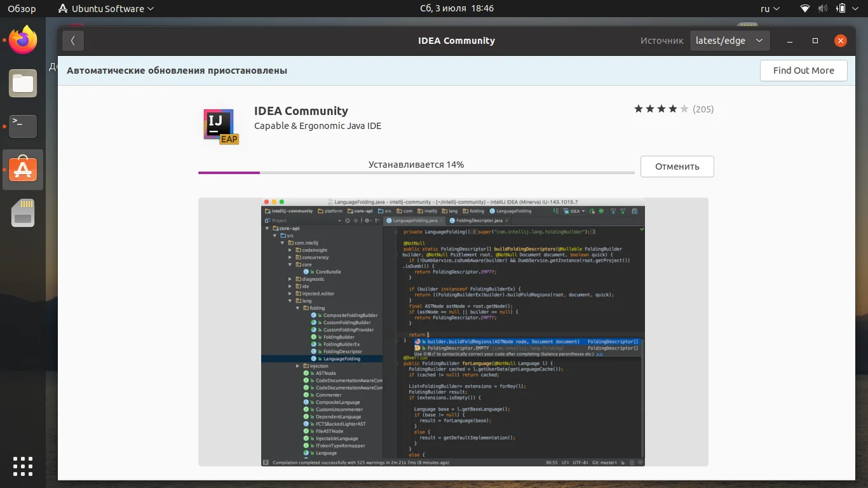Screen dimensions: 868x488
Task: Open the Ubuntu Software app menu
Action: pyautogui.click(x=105, y=9)
